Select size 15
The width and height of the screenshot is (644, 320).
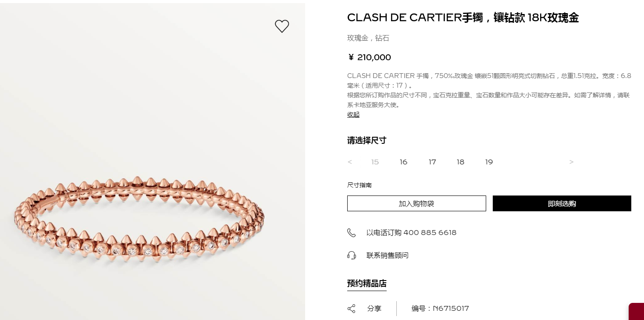(375, 162)
